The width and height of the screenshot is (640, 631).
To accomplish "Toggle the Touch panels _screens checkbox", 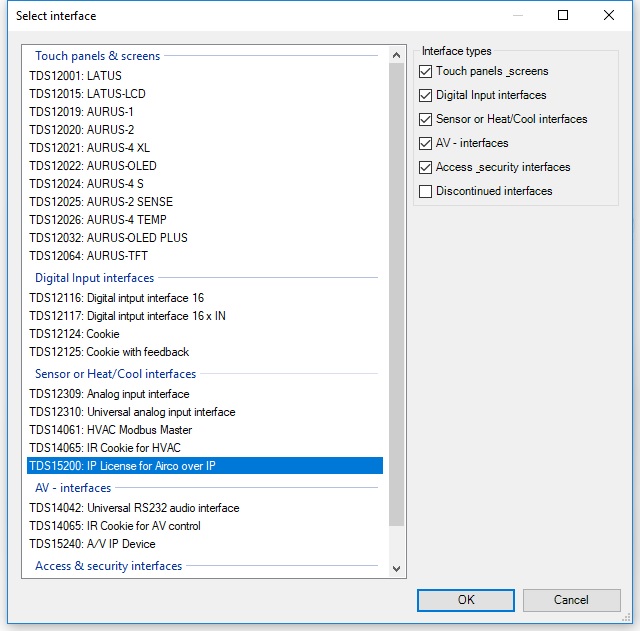I will 426,72.
